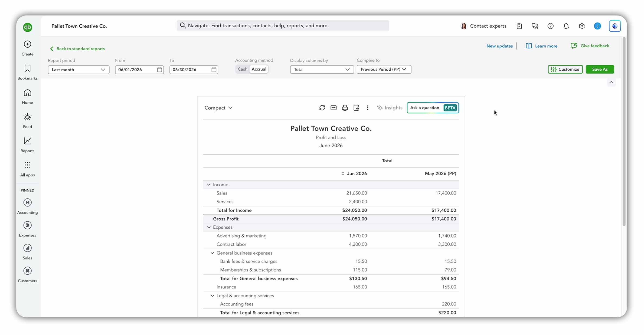Image resolution: width=644 pixels, height=335 pixels.
Task: Select Accrual accounting method
Action: [259, 69]
